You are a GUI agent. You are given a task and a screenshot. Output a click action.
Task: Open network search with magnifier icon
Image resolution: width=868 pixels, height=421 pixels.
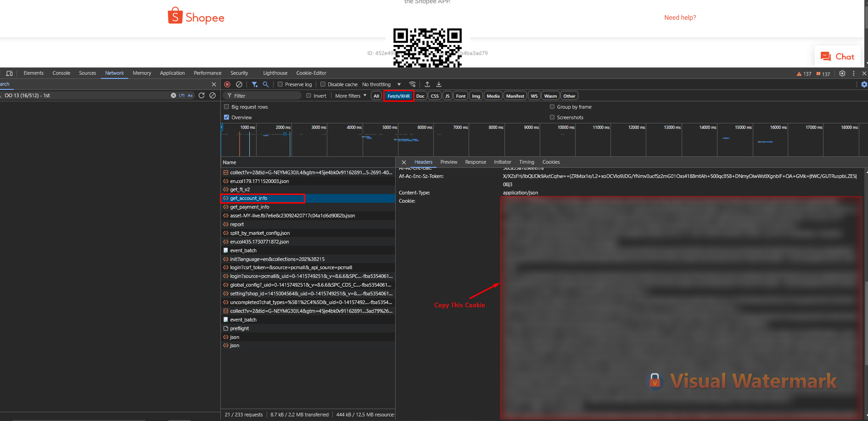(266, 84)
